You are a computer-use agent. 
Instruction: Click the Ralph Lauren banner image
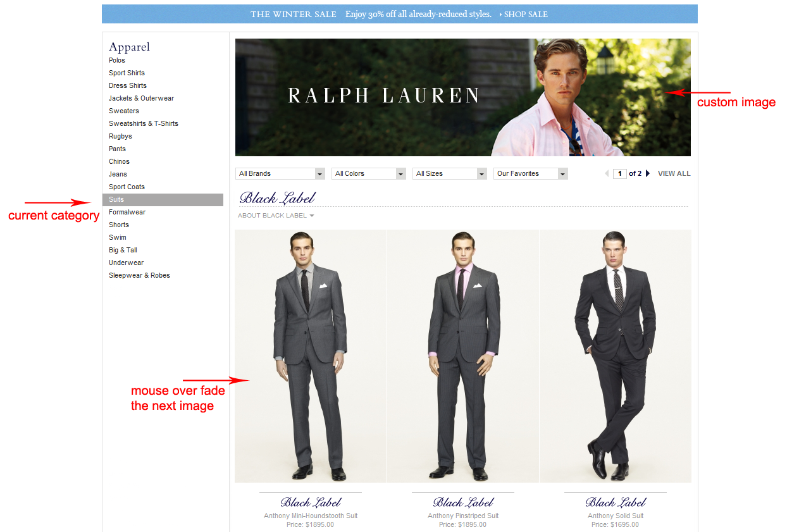click(463, 97)
